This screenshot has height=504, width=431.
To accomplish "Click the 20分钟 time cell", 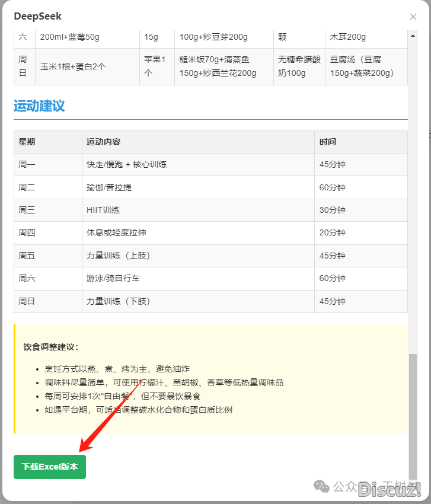I will pyautogui.click(x=361, y=232).
